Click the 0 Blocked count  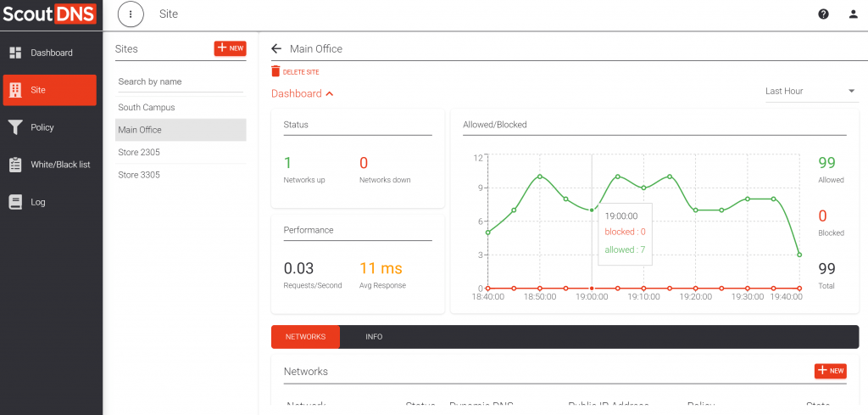click(822, 216)
